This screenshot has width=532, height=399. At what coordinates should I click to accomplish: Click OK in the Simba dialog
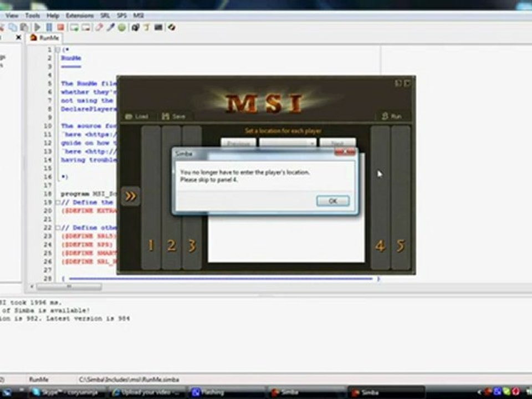pos(333,201)
